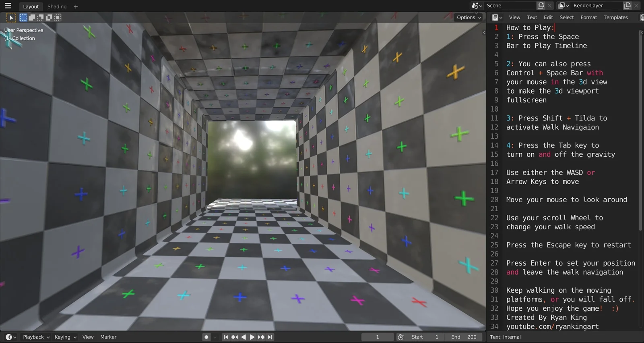
Task: Choose Set new selection mode
Action: [x=23, y=17]
